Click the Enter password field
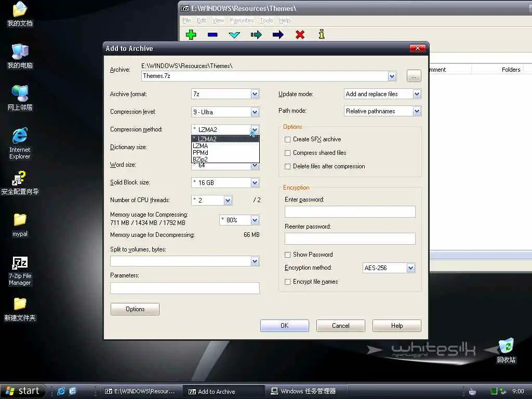Screen dimensions: 532x399 (350, 212)
